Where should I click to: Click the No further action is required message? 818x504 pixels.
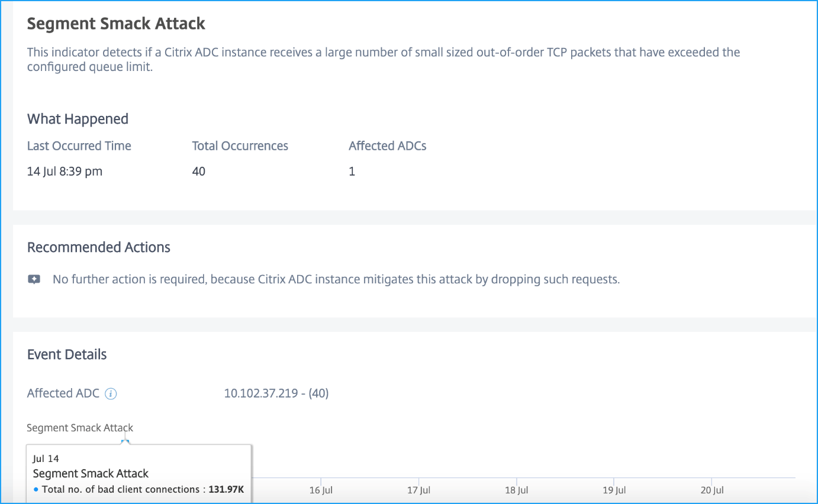[x=336, y=280]
